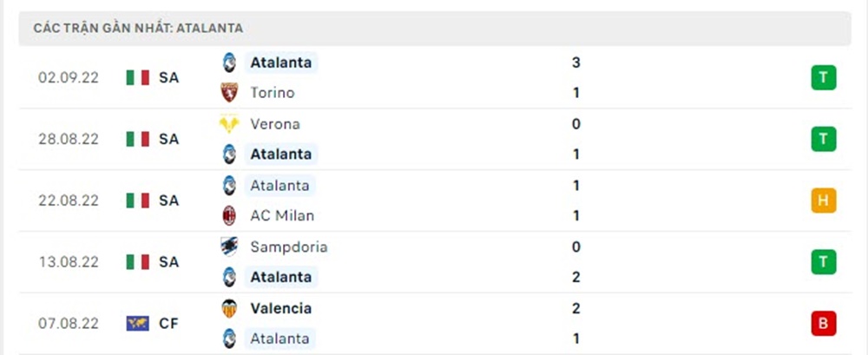Click the CF competition flag icon

click(138, 324)
